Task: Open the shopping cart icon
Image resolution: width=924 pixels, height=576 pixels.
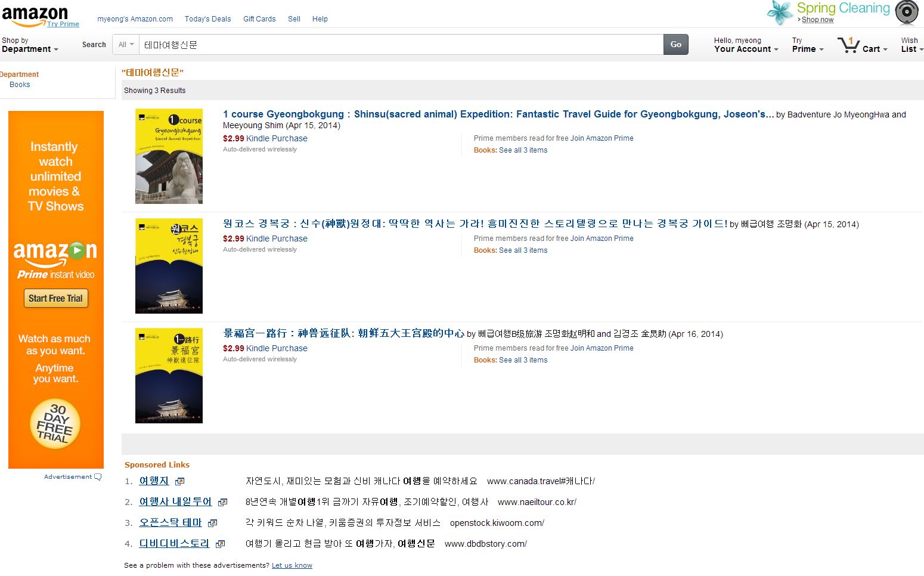Action: (x=848, y=45)
